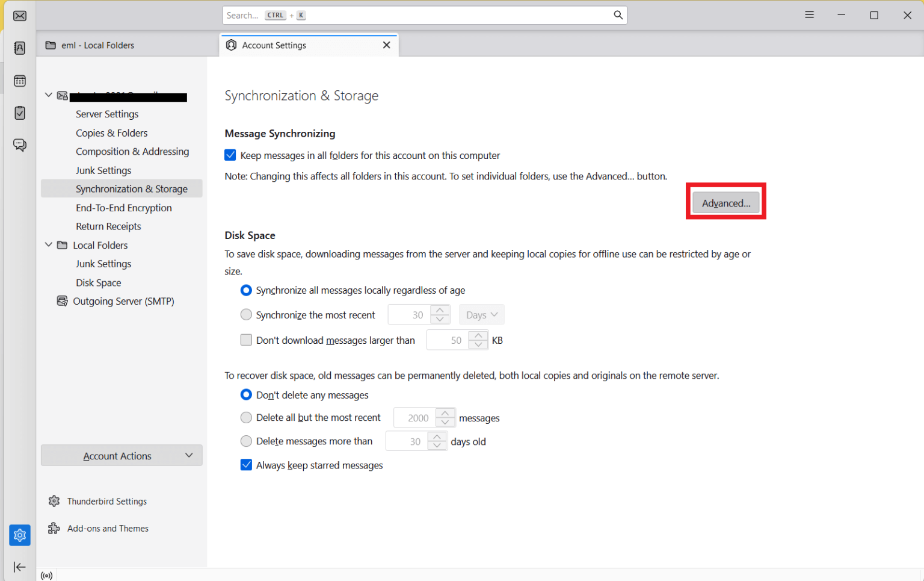Open the 'Account Actions' dropdown

coord(121,456)
